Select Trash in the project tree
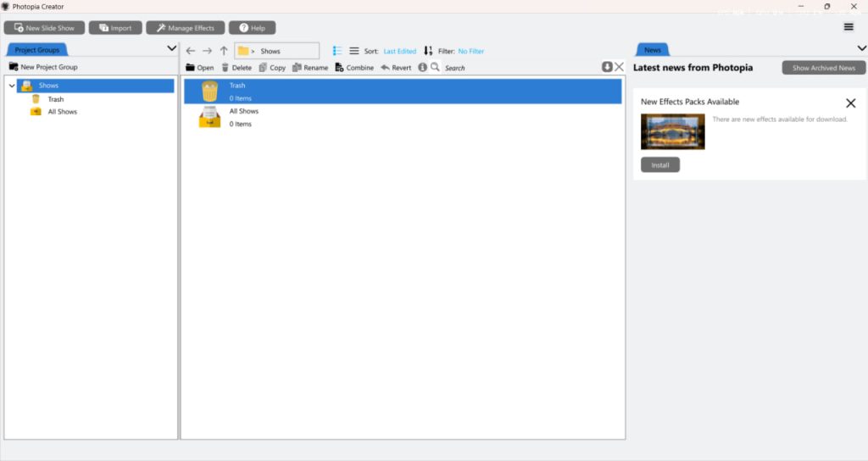 tap(55, 99)
